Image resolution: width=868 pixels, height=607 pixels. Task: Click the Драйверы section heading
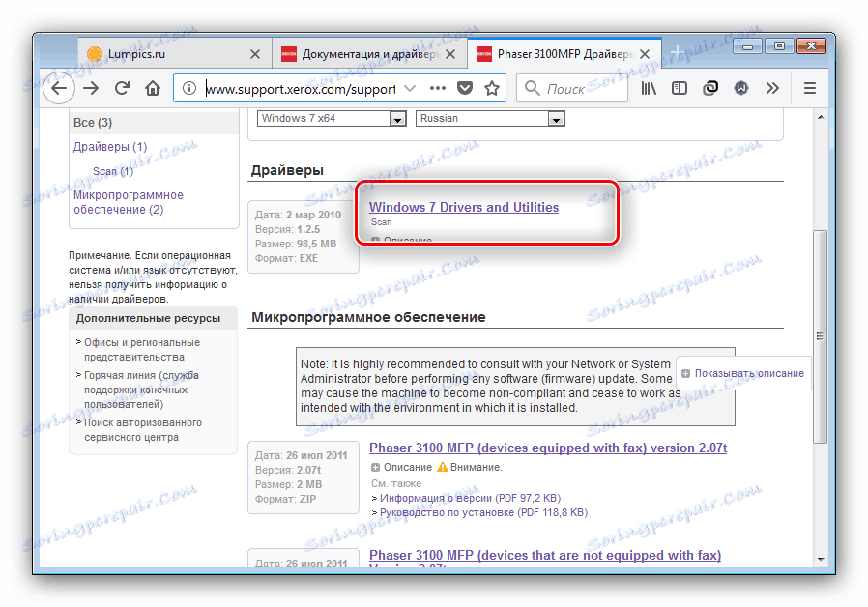pyautogui.click(x=287, y=170)
